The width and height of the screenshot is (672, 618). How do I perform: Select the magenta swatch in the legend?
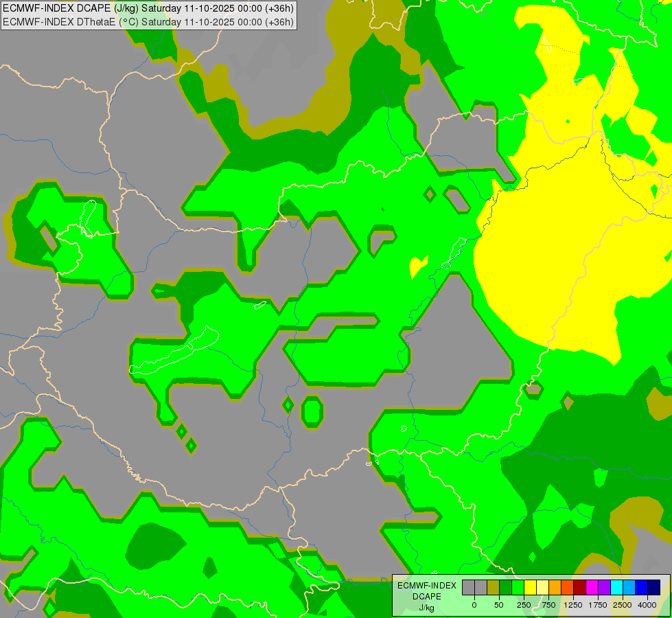[x=592, y=587]
